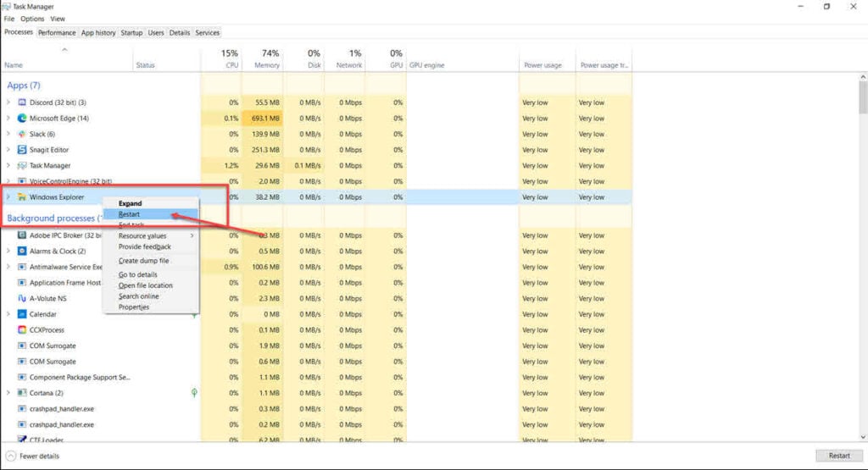The width and height of the screenshot is (868, 470).
Task: Switch to the Performance tab
Action: click(x=57, y=33)
